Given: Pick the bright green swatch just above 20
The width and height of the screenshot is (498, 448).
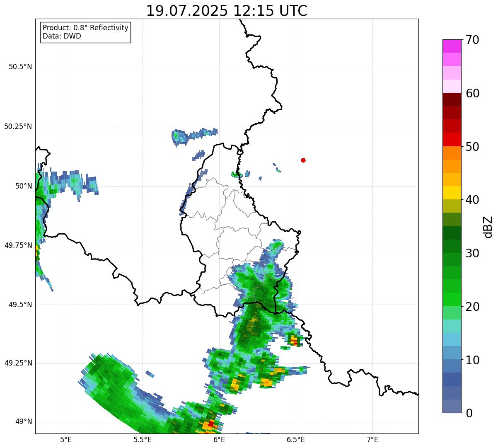Looking at the screenshot, I should point(452,300).
